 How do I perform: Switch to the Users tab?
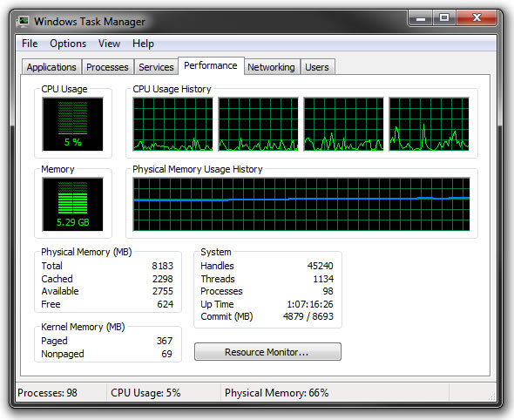317,67
